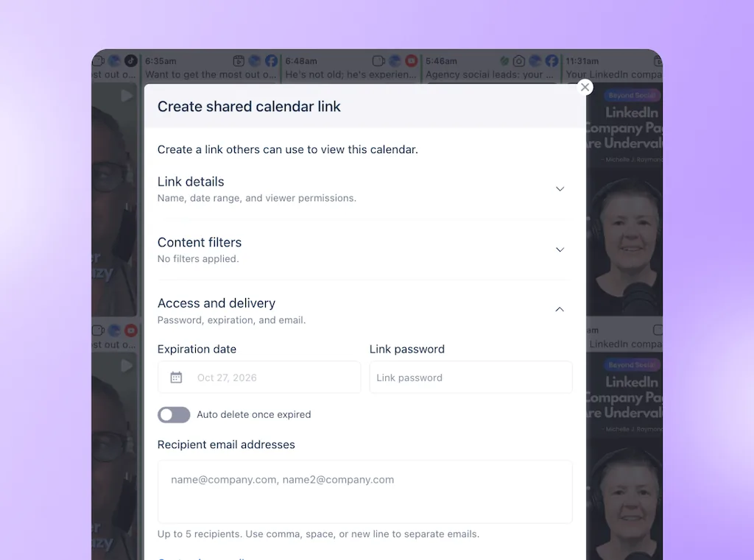Click 'Password, expiration, and email.' subtitle
The image size is (754, 560).
(231, 320)
